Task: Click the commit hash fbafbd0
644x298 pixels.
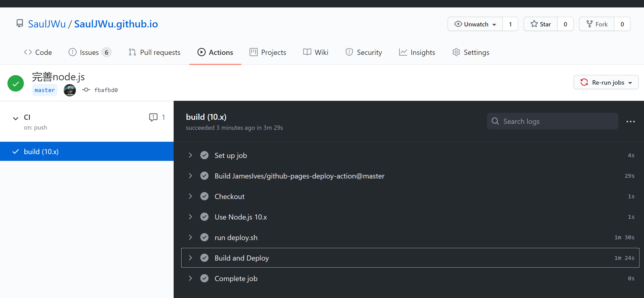Action: (x=106, y=90)
